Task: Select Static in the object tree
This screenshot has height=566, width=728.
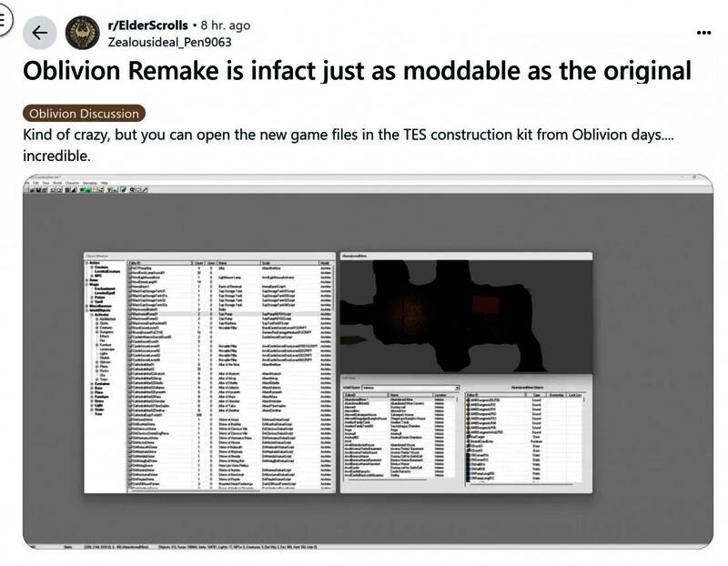Action: point(97,409)
